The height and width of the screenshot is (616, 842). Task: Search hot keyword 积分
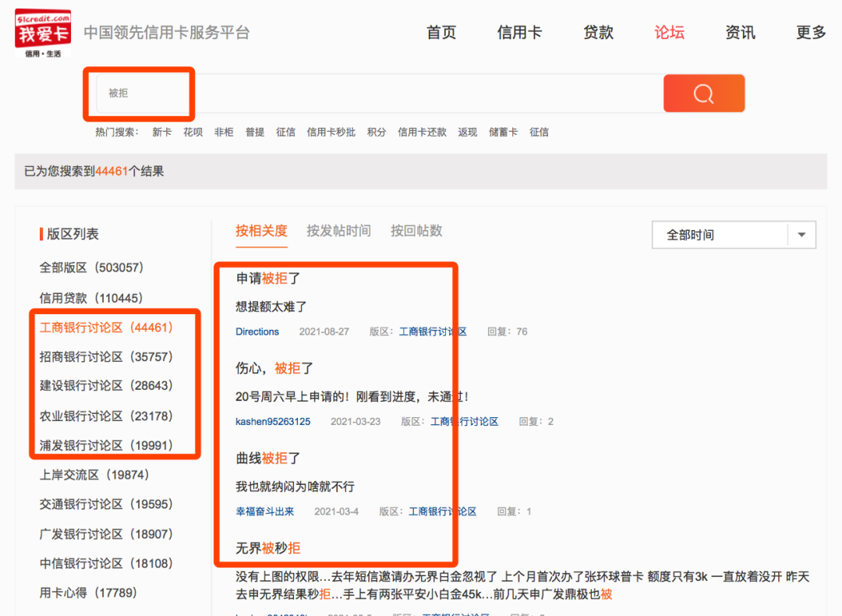click(377, 132)
